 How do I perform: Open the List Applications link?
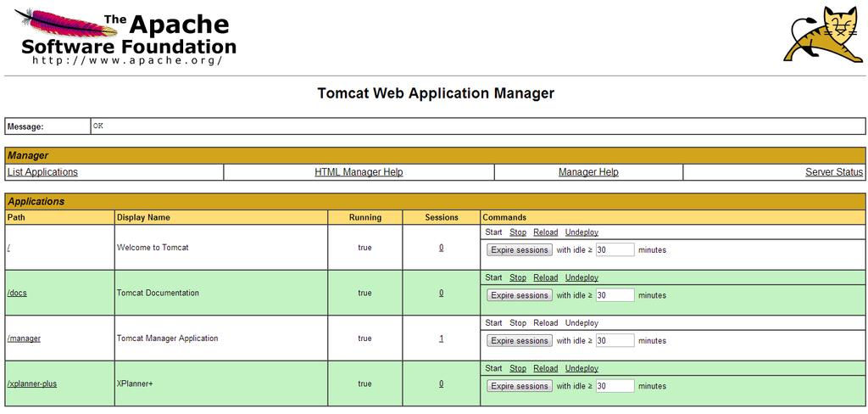(x=42, y=172)
